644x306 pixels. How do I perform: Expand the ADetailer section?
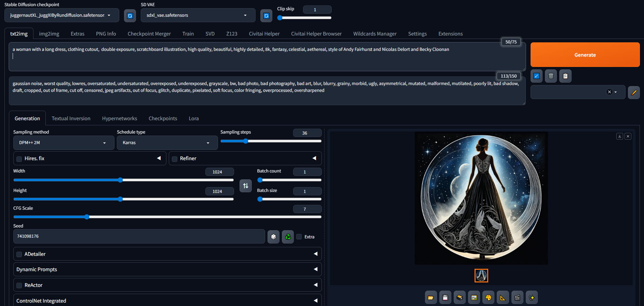pyautogui.click(x=315, y=254)
